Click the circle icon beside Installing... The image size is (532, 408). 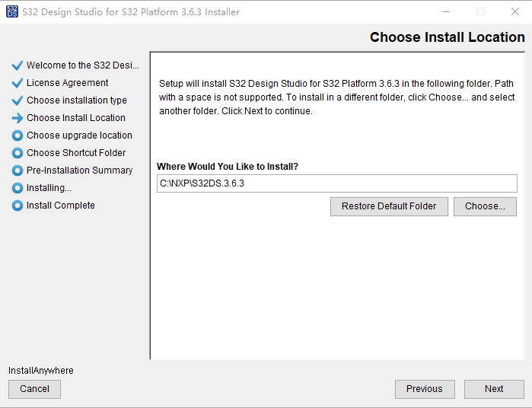(18, 188)
